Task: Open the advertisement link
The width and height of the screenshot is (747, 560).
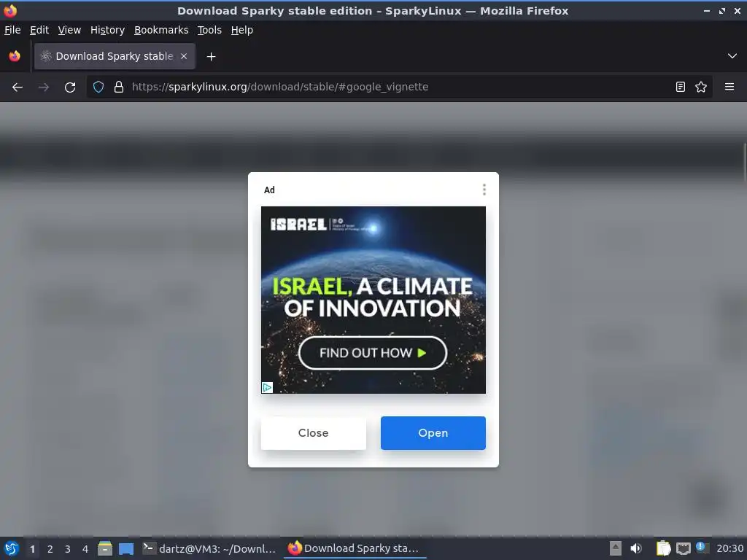Action: pyautogui.click(x=433, y=433)
